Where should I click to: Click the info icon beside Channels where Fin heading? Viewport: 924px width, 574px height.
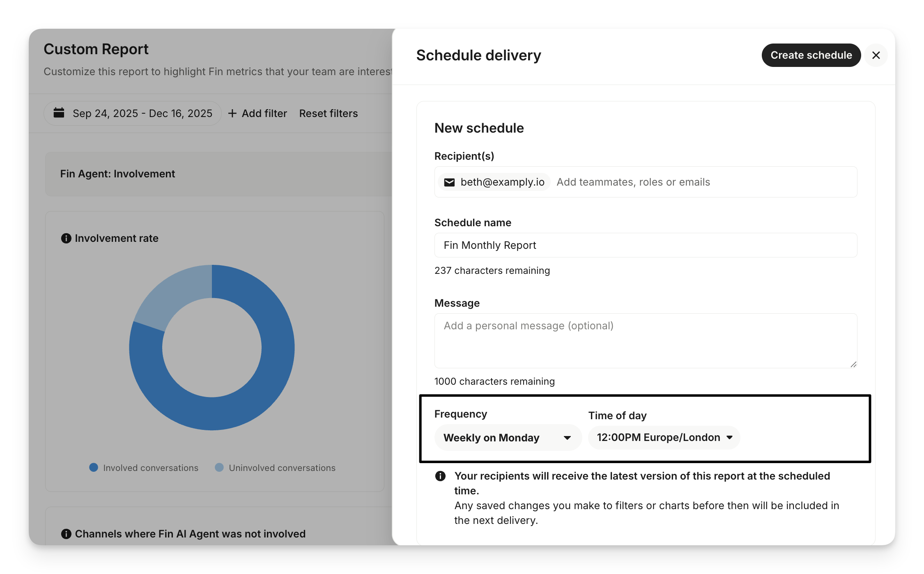click(66, 534)
